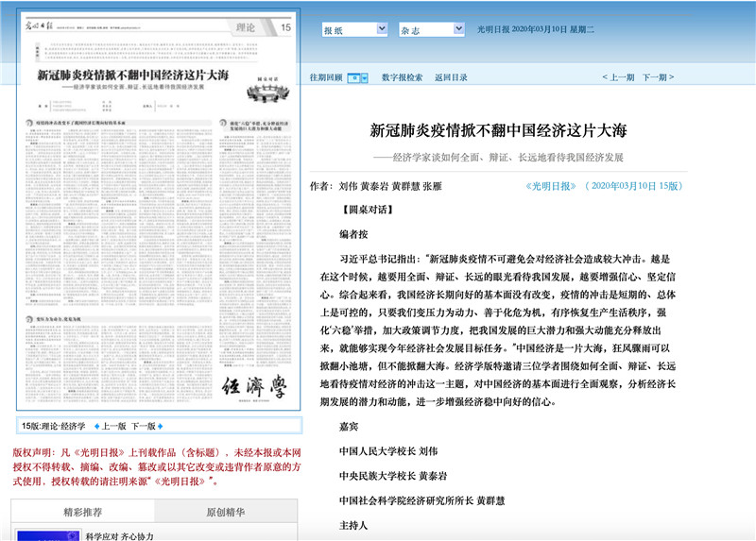Click the line 中国社会科学院经济研究所所长 黄群慧
Screen dimensions: 756x541
(421, 501)
